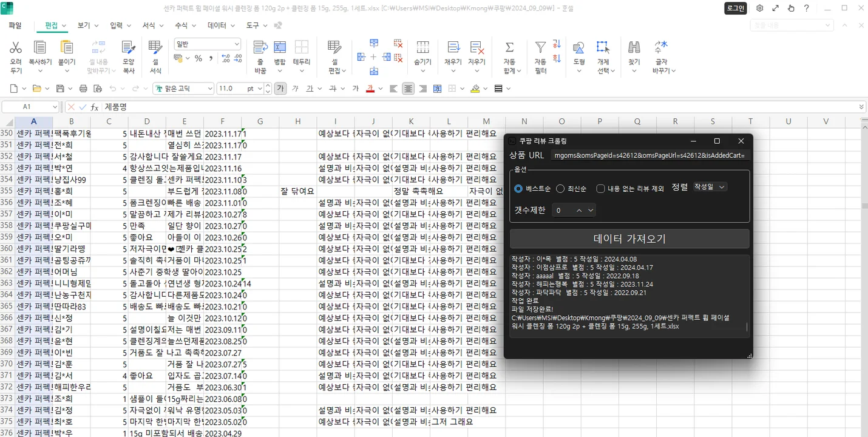
Task: Expand the formula bar chevron
Action: [x=862, y=107]
